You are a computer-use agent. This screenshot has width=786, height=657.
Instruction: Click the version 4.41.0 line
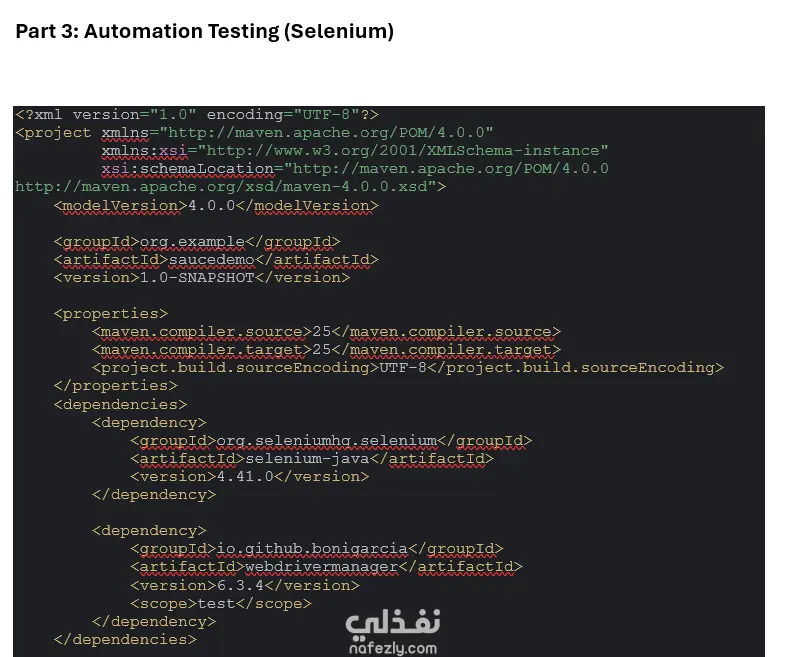(x=250, y=477)
